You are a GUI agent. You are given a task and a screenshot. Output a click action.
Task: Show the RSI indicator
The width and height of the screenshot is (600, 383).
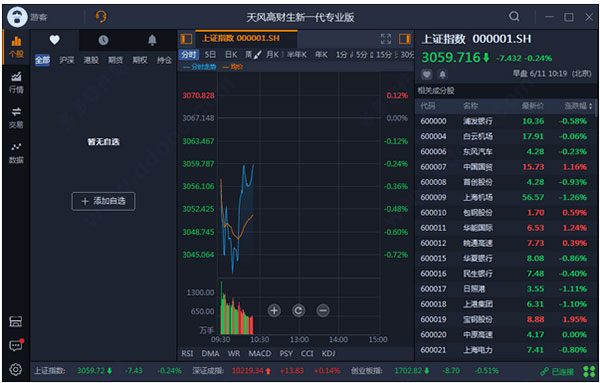tap(187, 354)
